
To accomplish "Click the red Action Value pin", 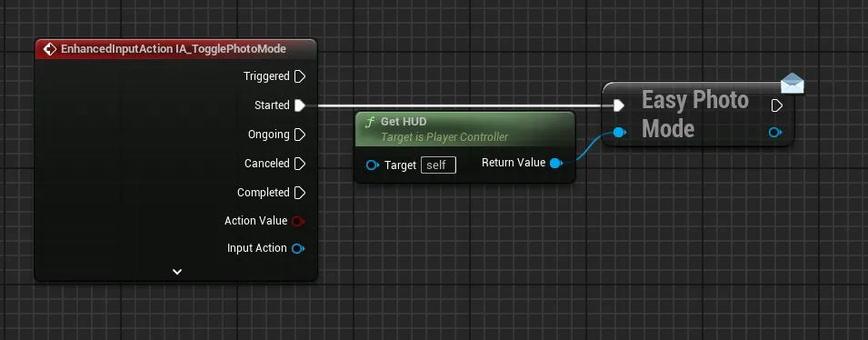I will (298, 221).
